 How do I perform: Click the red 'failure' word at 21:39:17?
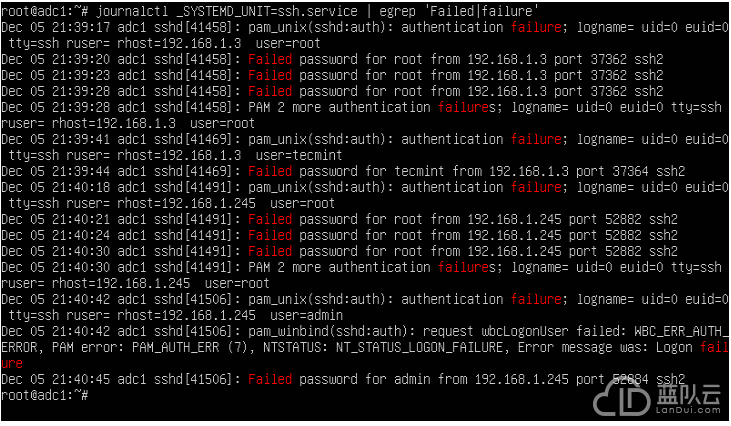(x=536, y=27)
